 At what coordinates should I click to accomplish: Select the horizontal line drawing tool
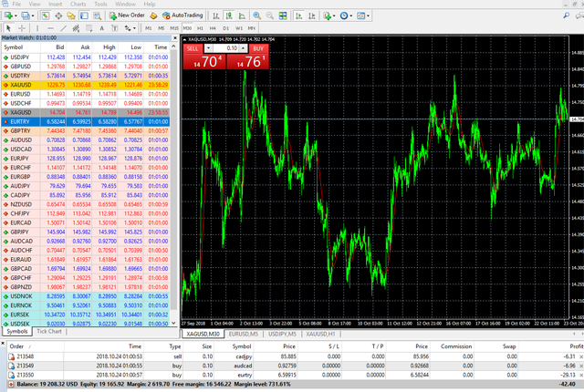click(x=50, y=28)
